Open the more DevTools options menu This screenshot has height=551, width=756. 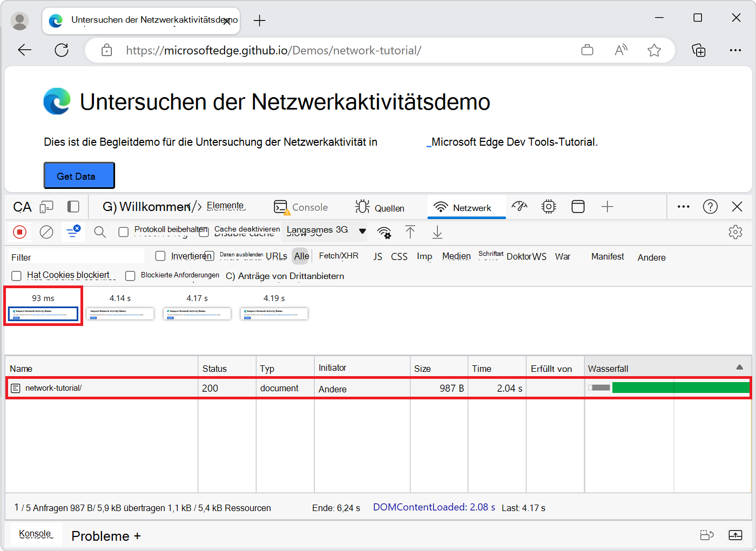[x=684, y=207]
